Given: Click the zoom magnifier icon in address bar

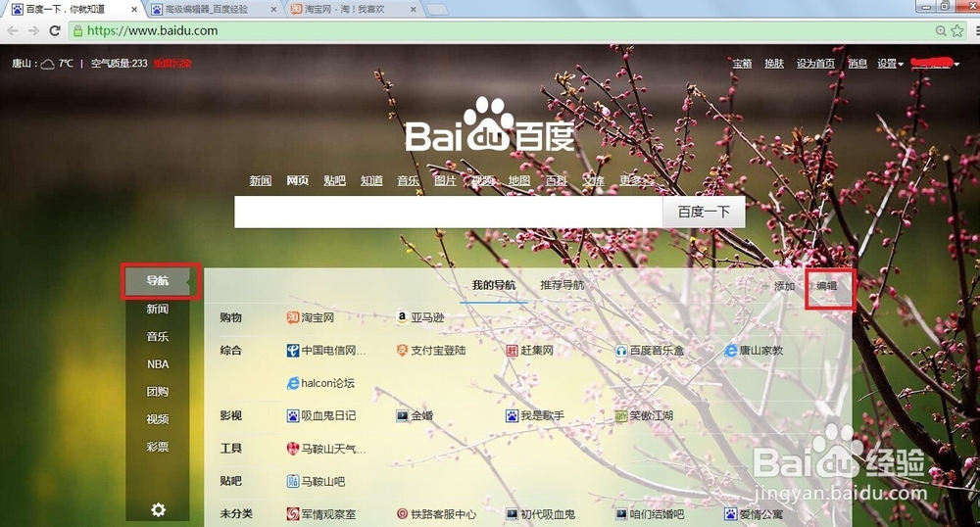Looking at the screenshot, I should (x=941, y=30).
